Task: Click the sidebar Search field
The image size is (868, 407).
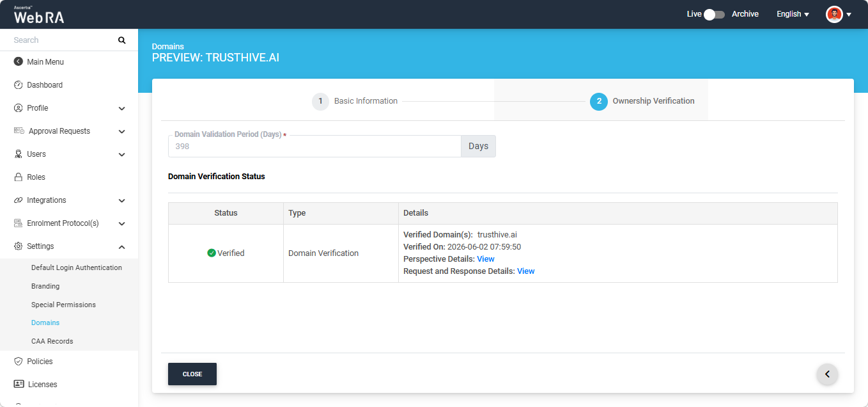Action: 64,40
